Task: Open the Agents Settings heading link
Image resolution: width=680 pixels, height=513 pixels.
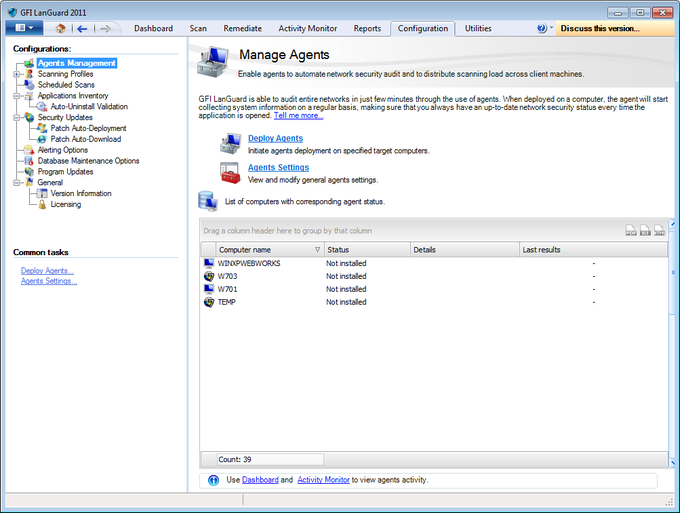Action: [278, 167]
